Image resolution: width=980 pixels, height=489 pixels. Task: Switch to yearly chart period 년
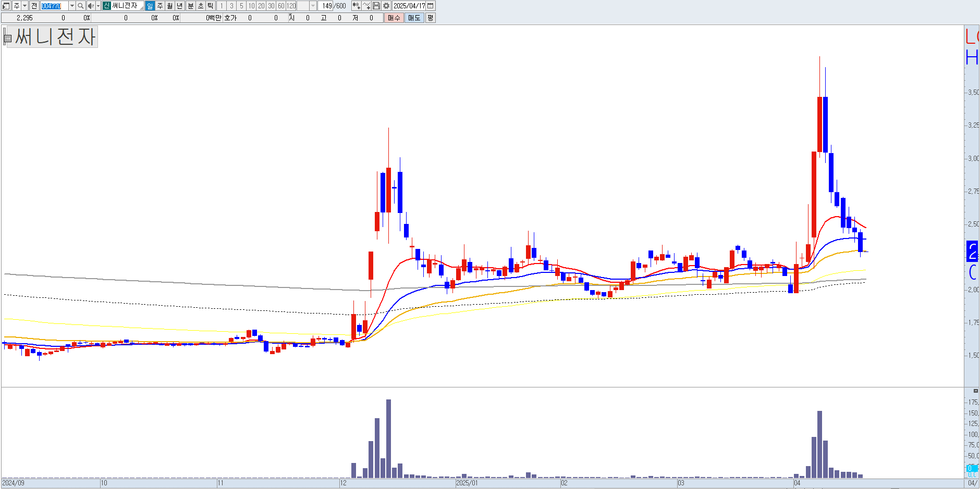coord(179,6)
